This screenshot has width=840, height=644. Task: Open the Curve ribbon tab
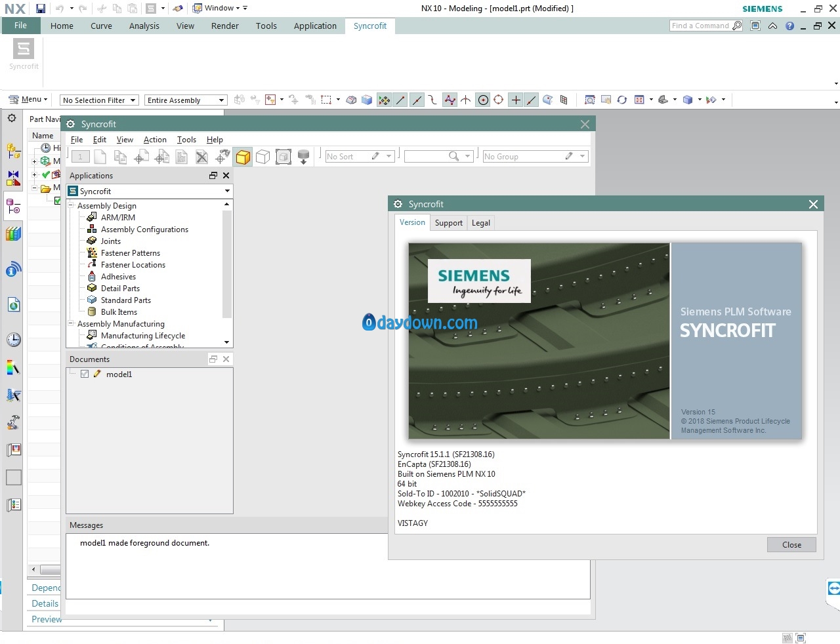pyautogui.click(x=101, y=26)
